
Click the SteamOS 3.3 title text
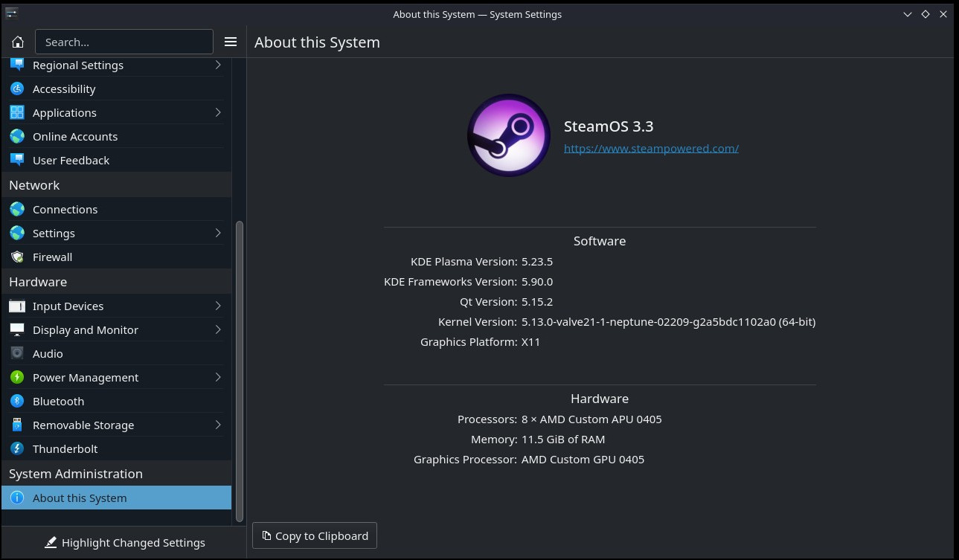tap(609, 126)
